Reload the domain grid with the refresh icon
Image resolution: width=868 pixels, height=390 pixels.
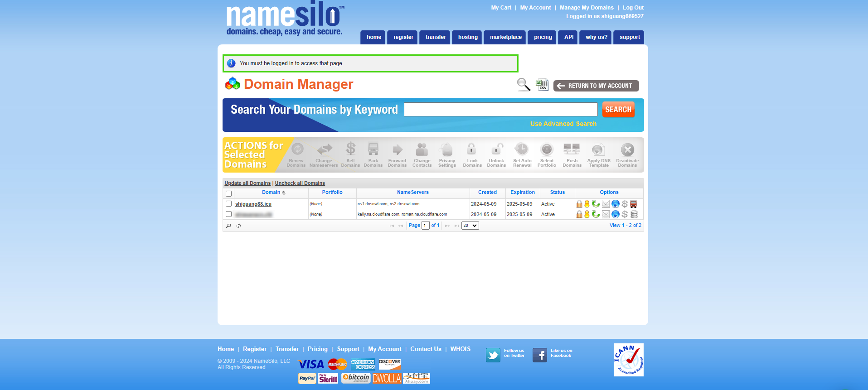pyautogui.click(x=238, y=226)
